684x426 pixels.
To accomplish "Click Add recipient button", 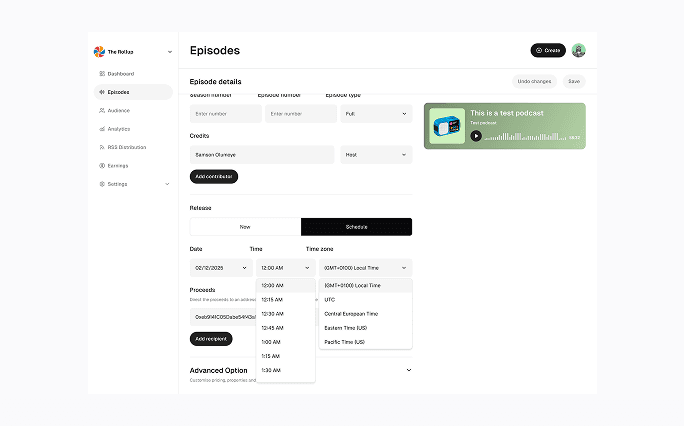I will point(211,339).
